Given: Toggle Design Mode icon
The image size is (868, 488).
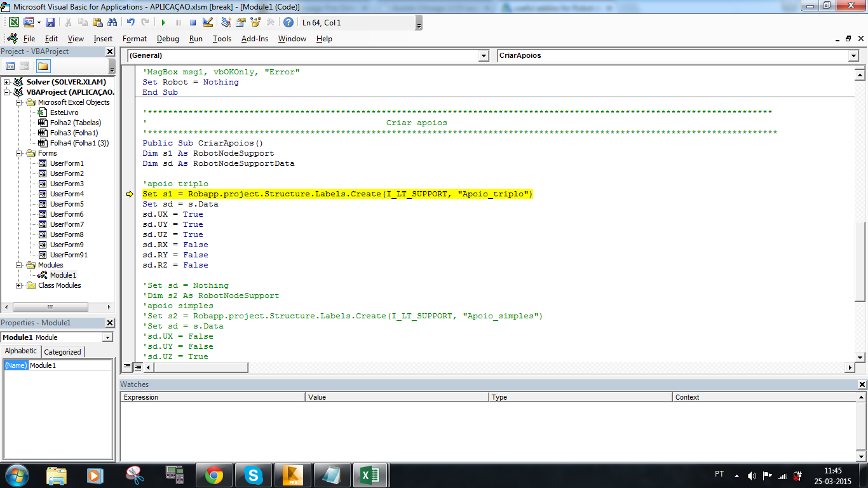Looking at the screenshot, I should click(207, 22).
